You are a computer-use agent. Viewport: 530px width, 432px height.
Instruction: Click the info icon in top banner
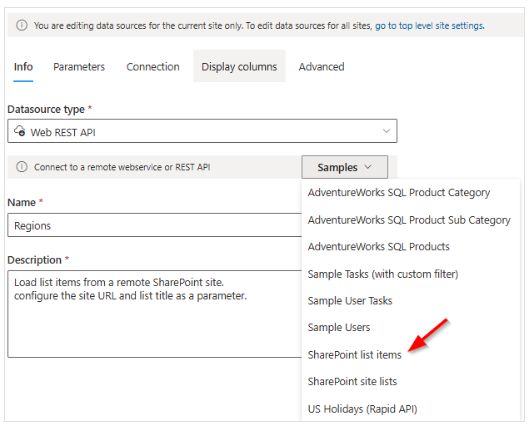pos(22,25)
